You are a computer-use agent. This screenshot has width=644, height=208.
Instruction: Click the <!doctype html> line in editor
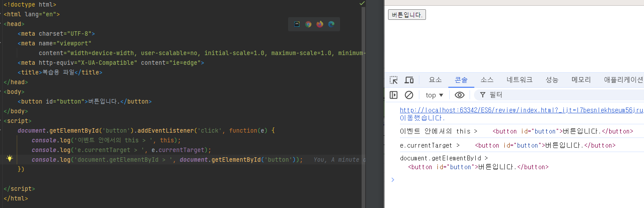pos(30,4)
